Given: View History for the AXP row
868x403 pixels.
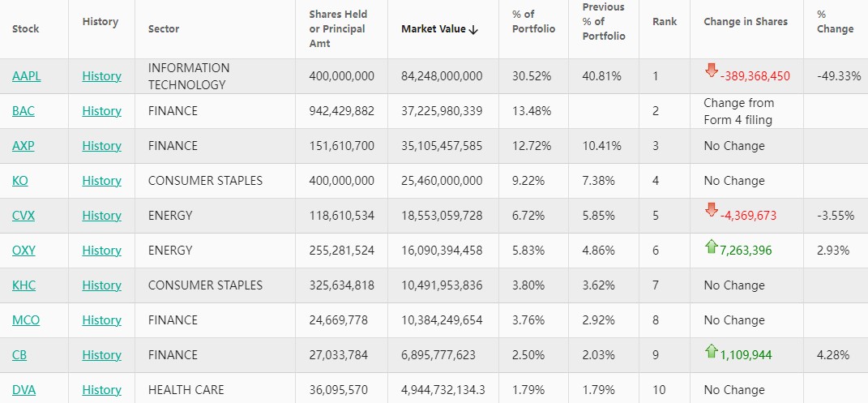Looking at the screenshot, I should pos(101,146).
